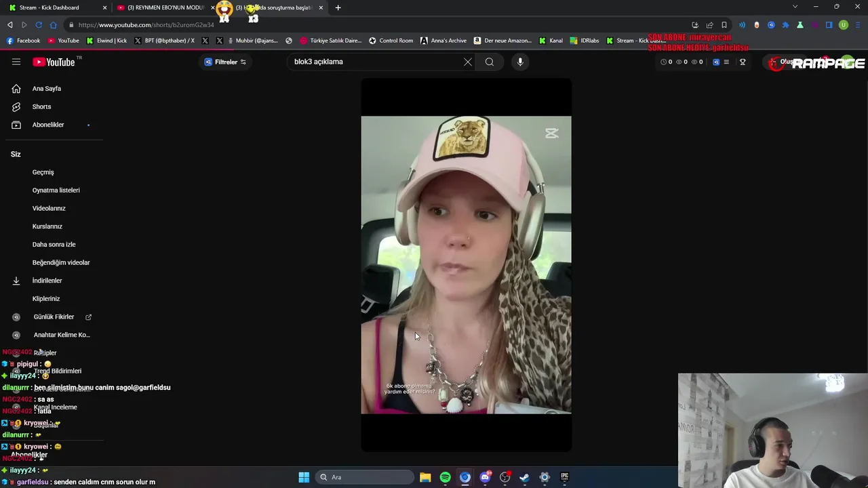Viewport: 868px width, 488px height.
Task: Open a new browser tab
Action: [338, 7]
